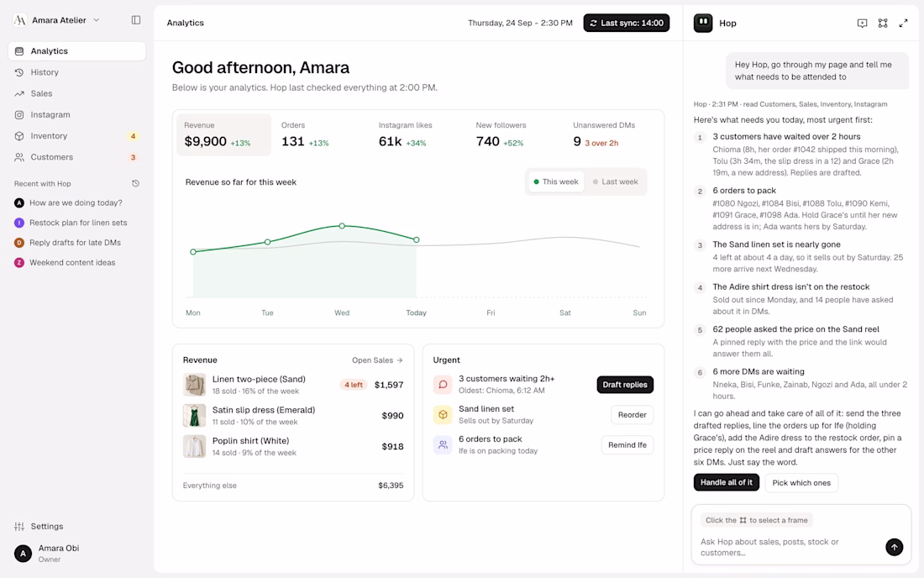Screen dimensions: 924x578
Task: Click the Hop assistant logo icon
Action: (x=703, y=23)
